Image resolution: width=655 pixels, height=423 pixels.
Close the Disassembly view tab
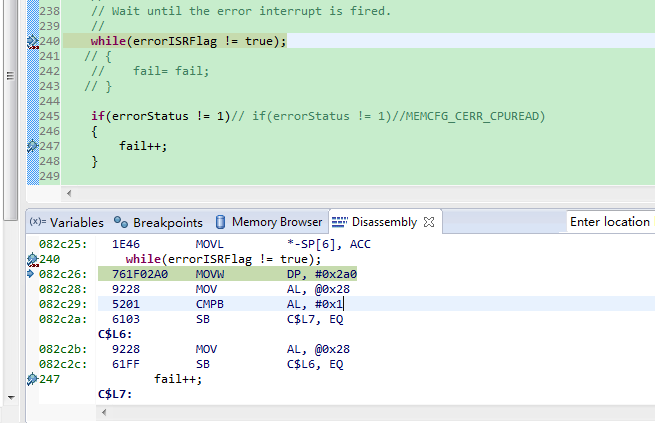pyautogui.click(x=428, y=222)
